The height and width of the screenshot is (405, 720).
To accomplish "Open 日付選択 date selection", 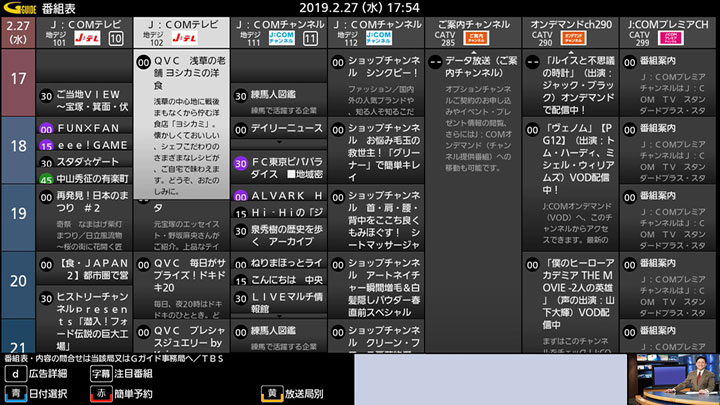I will click(x=49, y=394).
